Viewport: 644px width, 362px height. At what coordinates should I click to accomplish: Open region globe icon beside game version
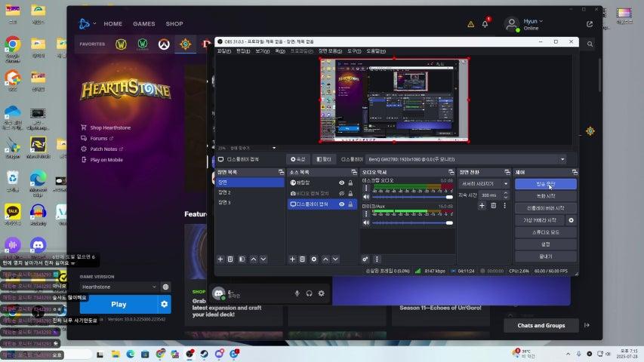coord(165,287)
